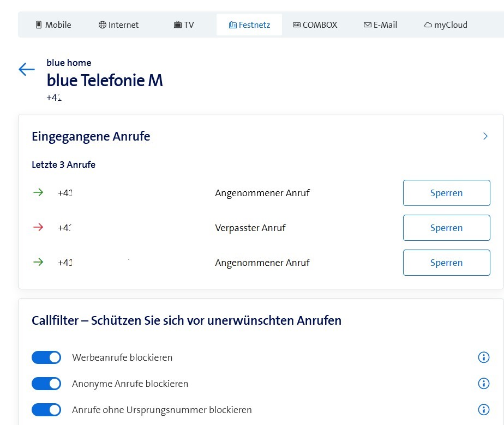Switch to the Mobile tab
Viewport: 504px width, 425px height.
53,25
